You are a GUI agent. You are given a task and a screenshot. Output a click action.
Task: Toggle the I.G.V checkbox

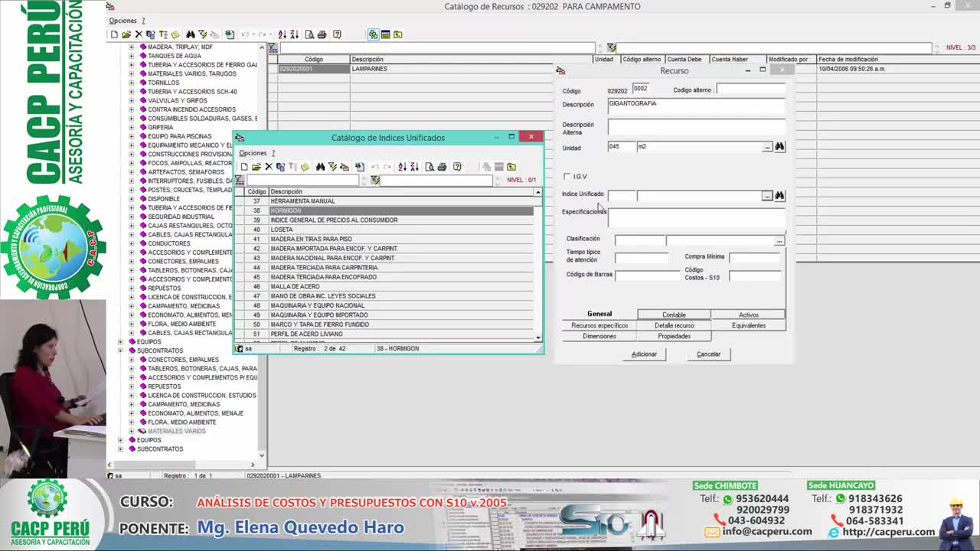pos(567,177)
